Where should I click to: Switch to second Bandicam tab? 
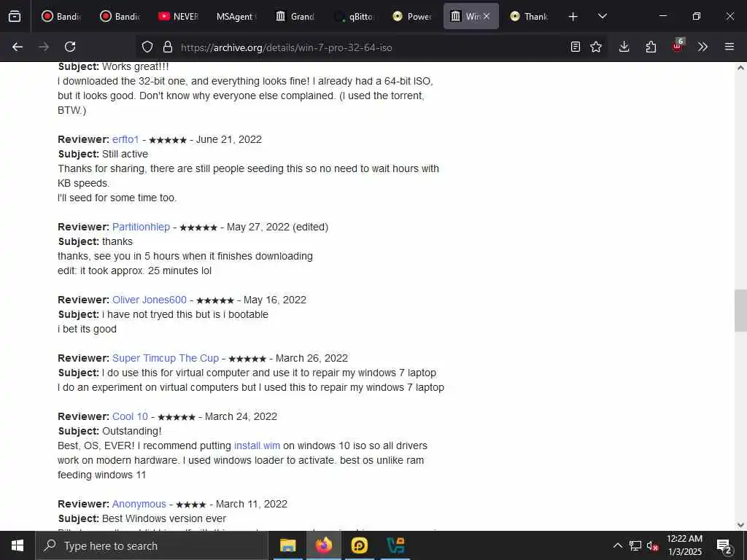tap(120, 16)
